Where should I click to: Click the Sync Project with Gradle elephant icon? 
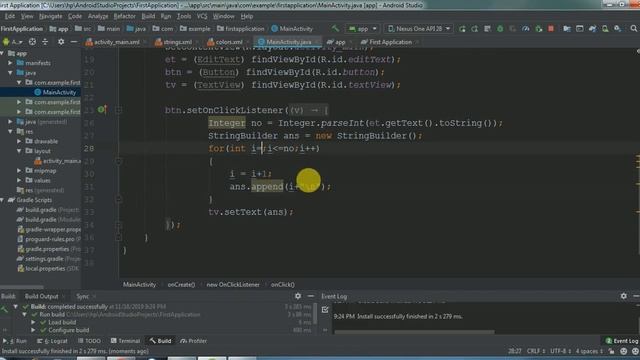click(592, 29)
